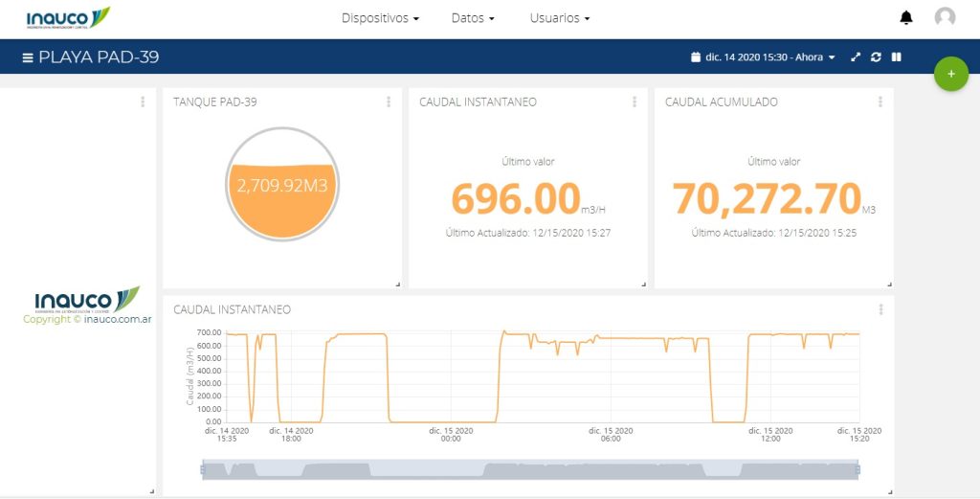The height and width of the screenshot is (499, 980).
Task: Refresh the dashboard data
Action: coord(876,57)
